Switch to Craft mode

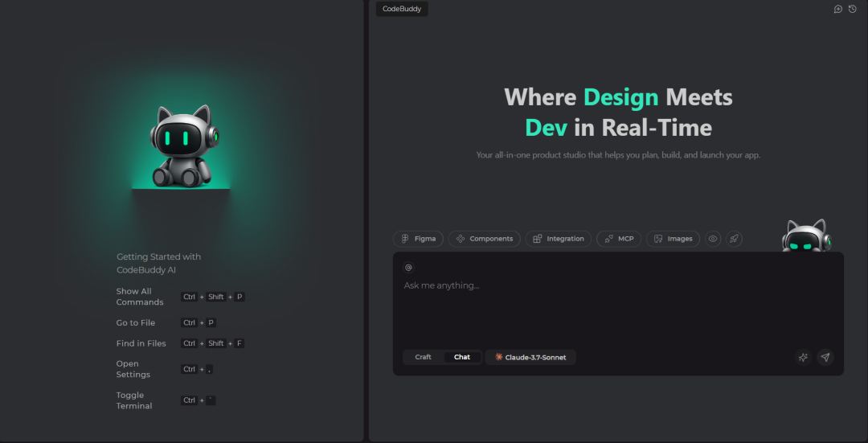click(x=423, y=357)
